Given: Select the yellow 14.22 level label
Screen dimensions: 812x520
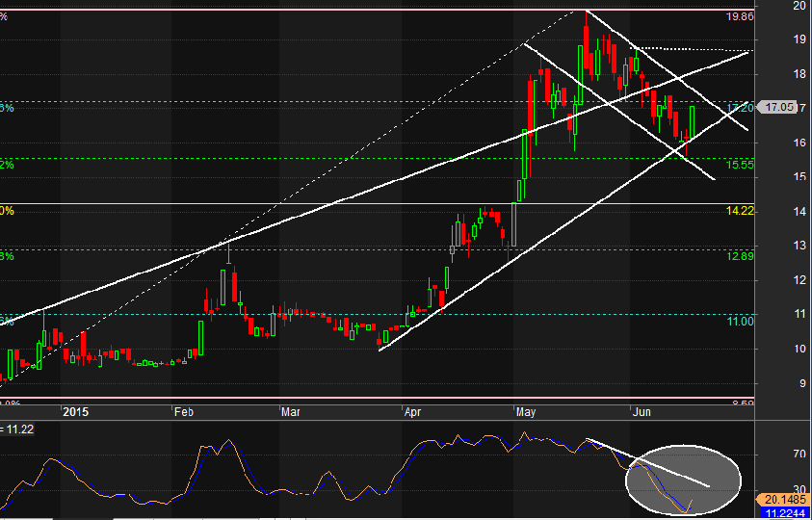Looking at the screenshot, I should click(x=740, y=211).
